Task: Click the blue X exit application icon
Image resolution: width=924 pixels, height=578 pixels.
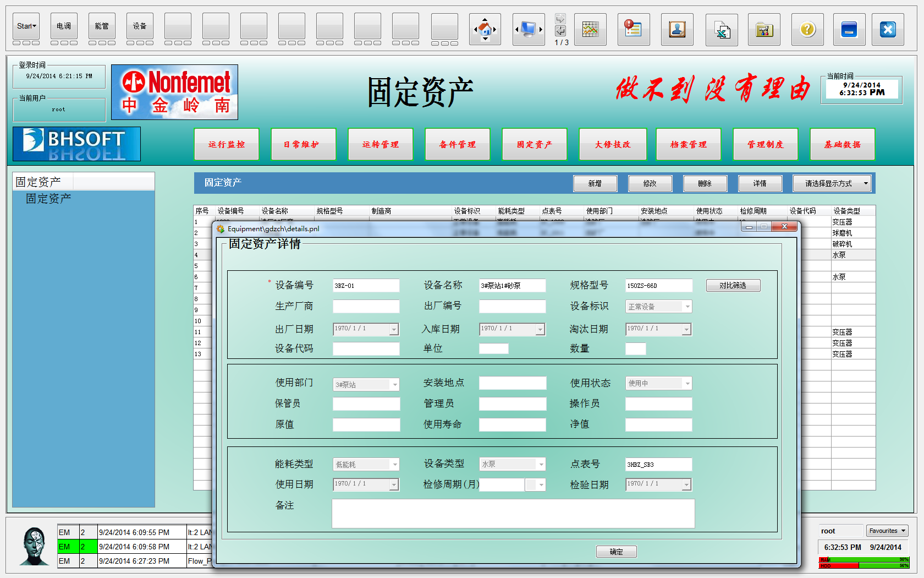Action: pyautogui.click(x=888, y=29)
